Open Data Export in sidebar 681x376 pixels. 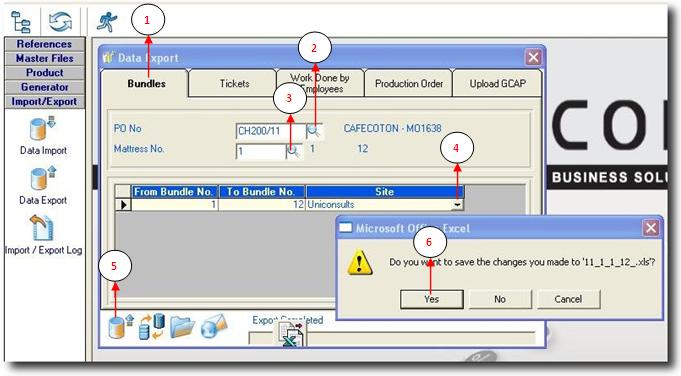[x=43, y=185]
